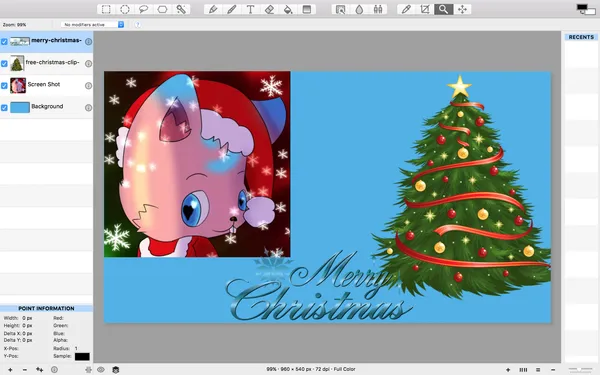Select the crop tool

[425, 9]
